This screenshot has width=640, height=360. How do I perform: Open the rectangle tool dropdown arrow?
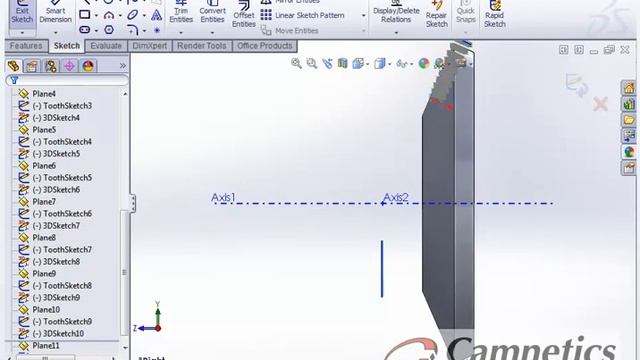(x=96, y=16)
